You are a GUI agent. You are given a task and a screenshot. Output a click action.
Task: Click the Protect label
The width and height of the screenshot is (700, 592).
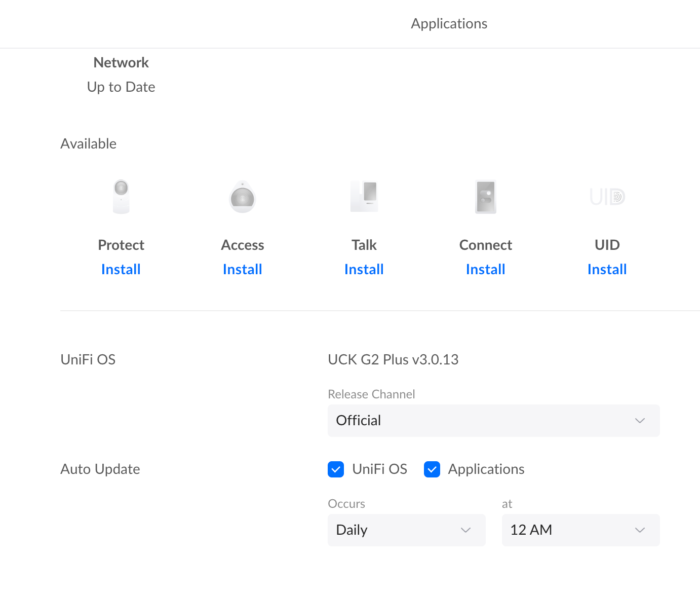point(121,245)
